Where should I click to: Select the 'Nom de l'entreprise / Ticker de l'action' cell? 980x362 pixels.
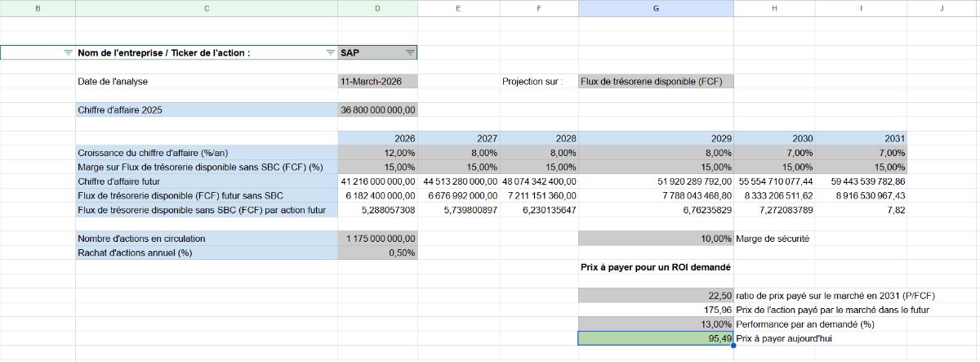pyautogui.click(x=207, y=52)
